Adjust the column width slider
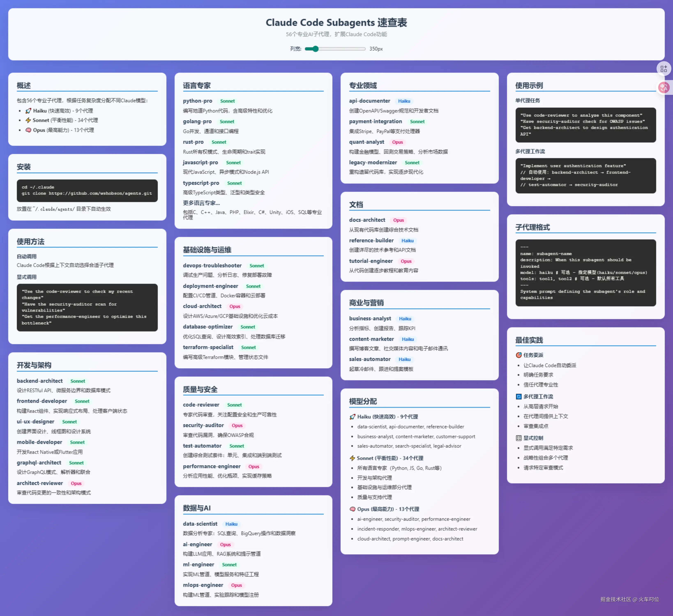Image resolution: width=673 pixels, height=616 pixels. (x=335, y=49)
